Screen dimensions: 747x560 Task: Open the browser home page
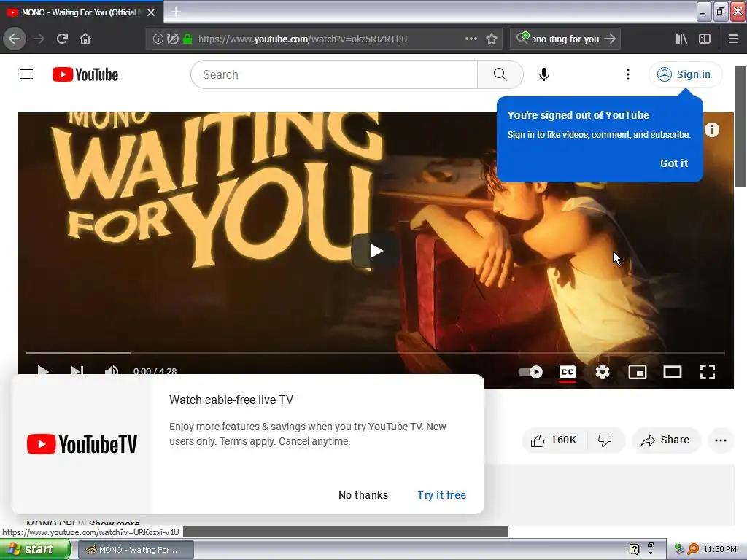click(x=85, y=39)
